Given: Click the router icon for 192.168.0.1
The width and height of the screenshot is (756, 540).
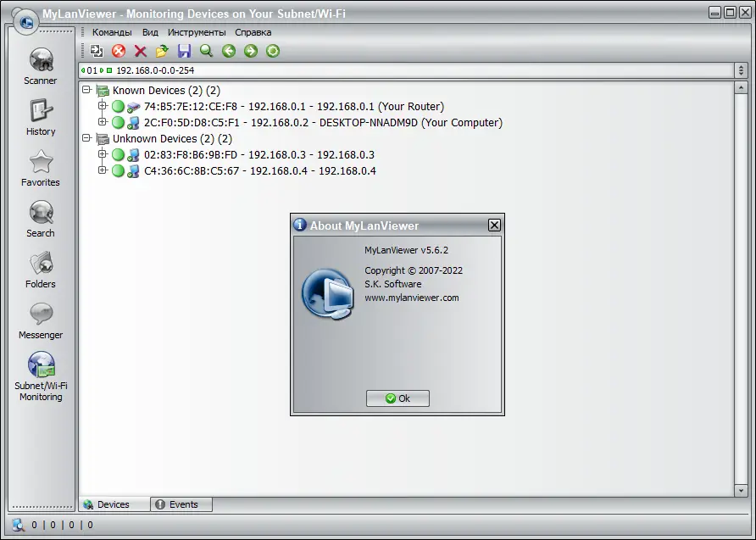Looking at the screenshot, I should pyautogui.click(x=134, y=107).
